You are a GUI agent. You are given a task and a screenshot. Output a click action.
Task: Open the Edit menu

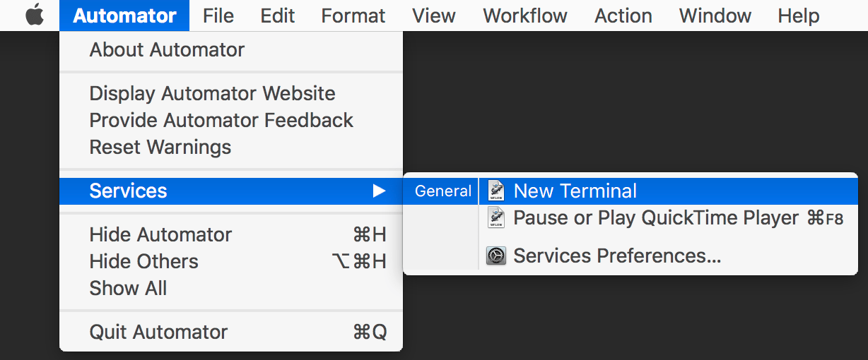tap(277, 16)
